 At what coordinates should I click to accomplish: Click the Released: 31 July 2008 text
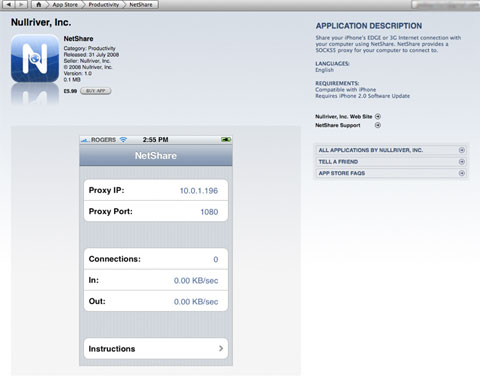[x=91, y=55]
